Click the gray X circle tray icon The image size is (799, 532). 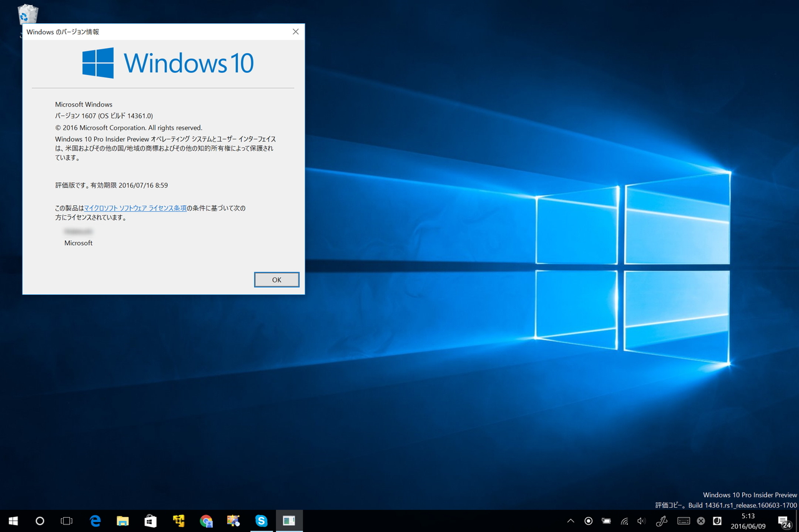[701, 521]
